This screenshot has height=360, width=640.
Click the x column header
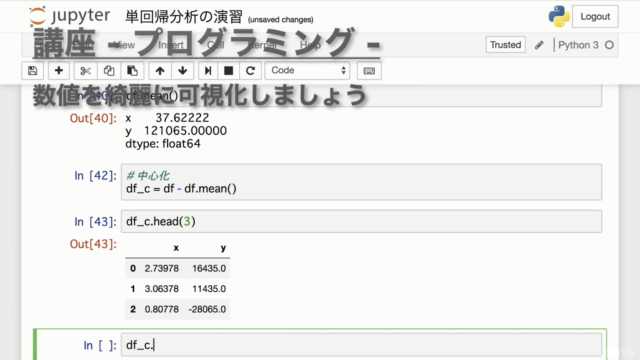pyautogui.click(x=176, y=248)
